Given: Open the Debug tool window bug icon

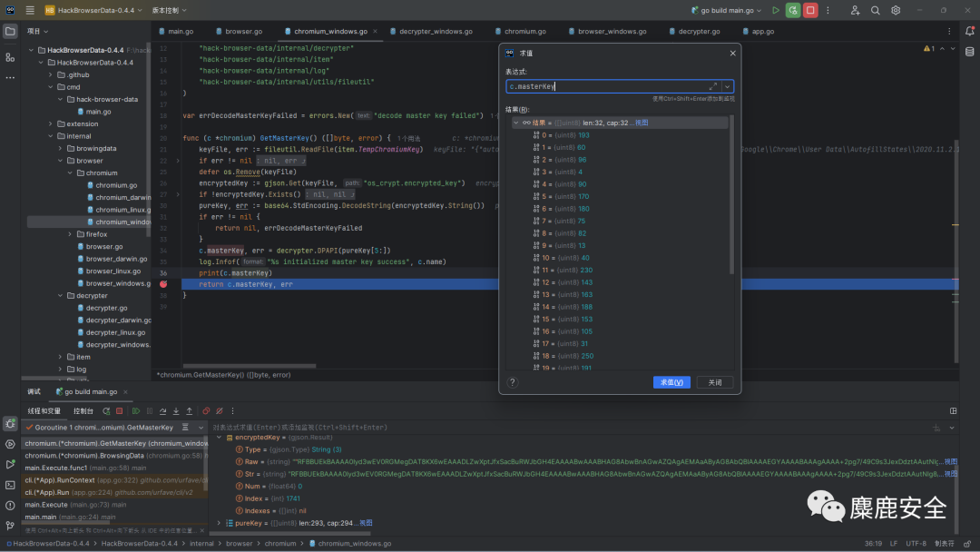Looking at the screenshot, I should point(10,423).
